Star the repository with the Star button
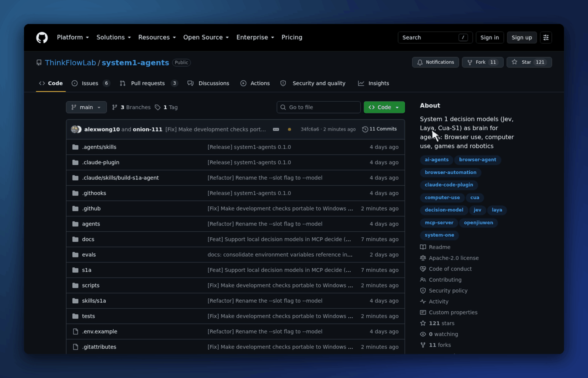Screen dimensions: 588x378 click(529, 62)
